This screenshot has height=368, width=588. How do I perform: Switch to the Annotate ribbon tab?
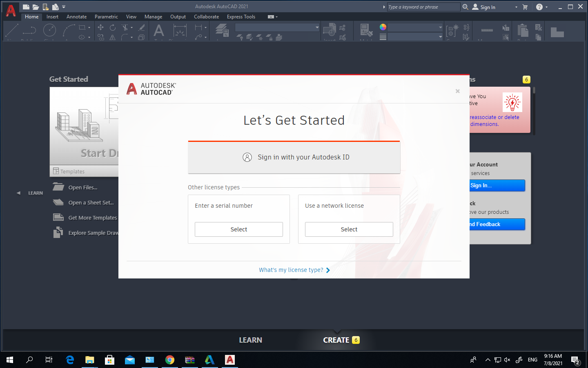coord(76,17)
